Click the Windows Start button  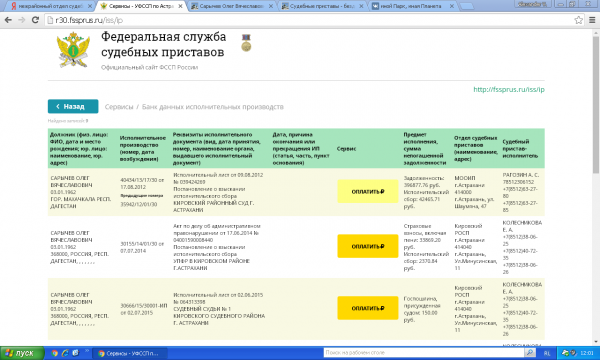22,353
